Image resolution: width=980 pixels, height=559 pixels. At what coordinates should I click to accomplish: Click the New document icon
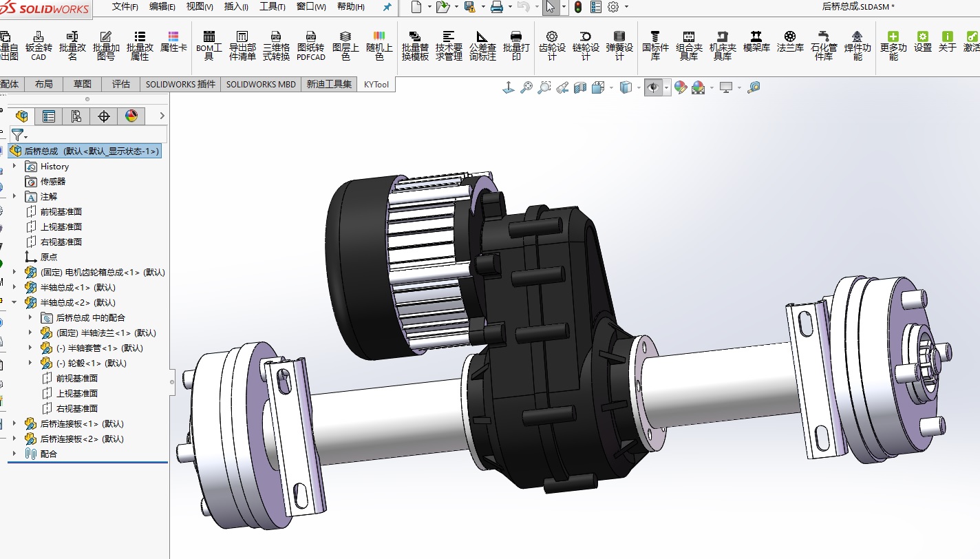coord(416,7)
